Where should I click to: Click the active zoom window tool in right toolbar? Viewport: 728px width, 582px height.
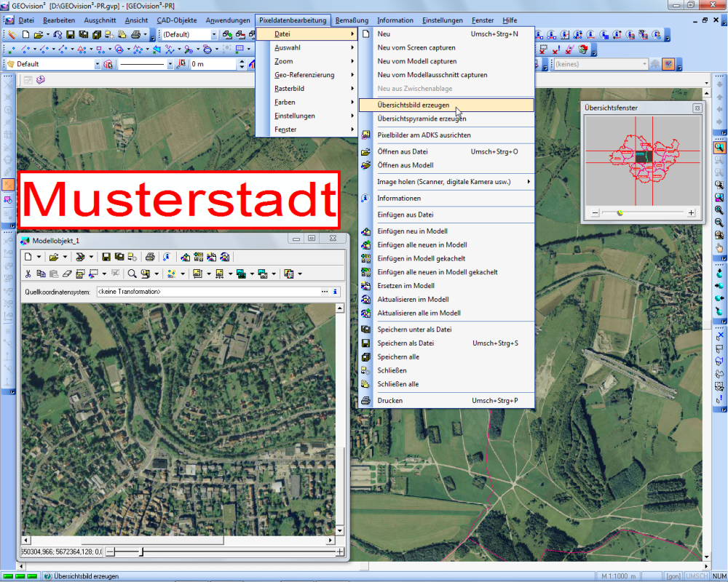click(x=719, y=148)
